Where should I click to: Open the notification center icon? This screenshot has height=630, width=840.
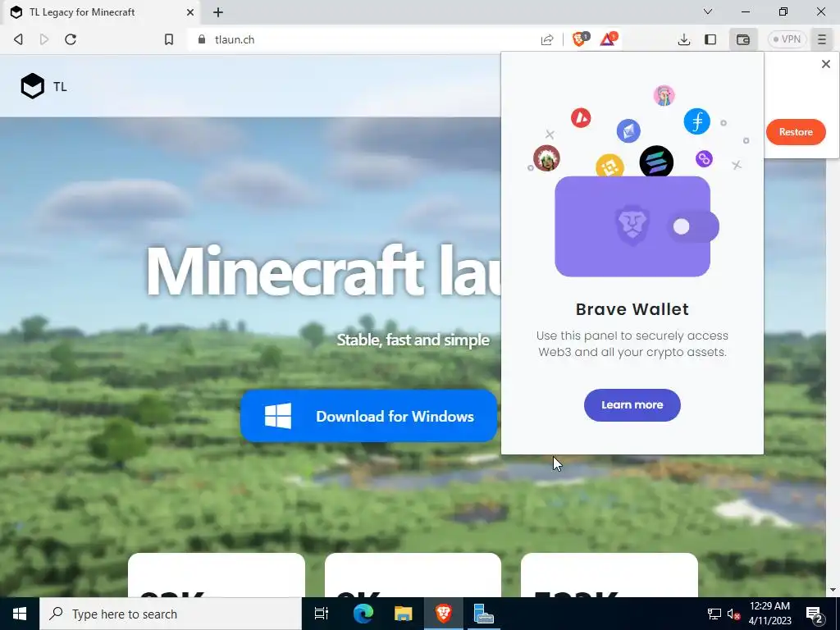[x=815, y=614]
